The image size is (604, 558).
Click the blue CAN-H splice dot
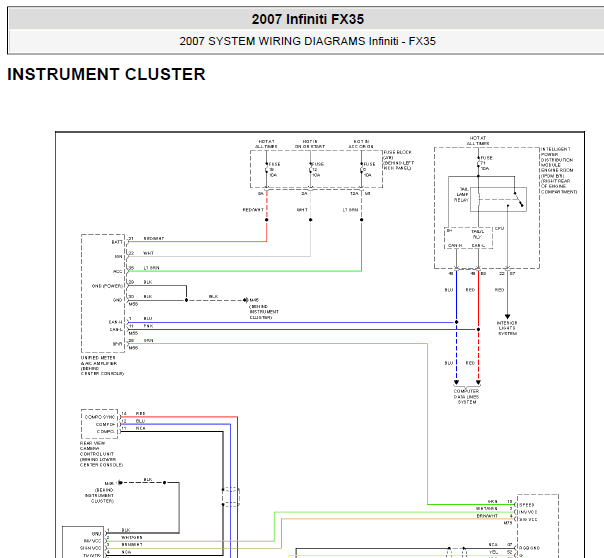pos(456,322)
